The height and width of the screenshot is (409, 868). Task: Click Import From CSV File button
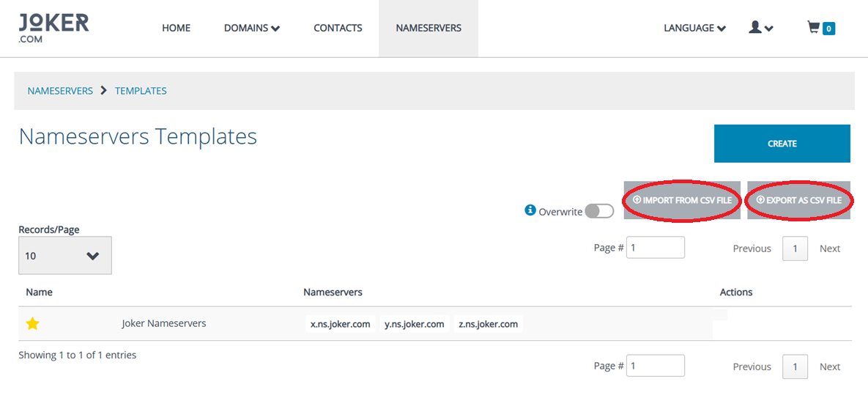click(682, 200)
